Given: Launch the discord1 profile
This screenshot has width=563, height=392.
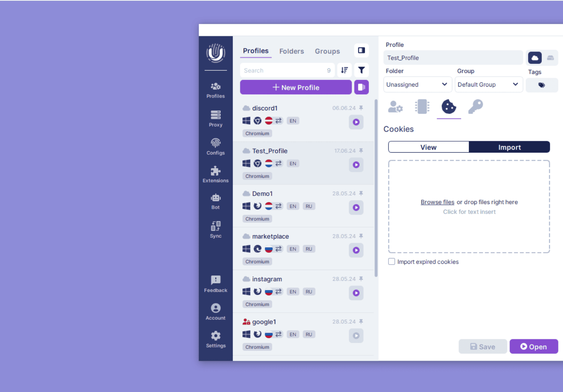Looking at the screenshot, I should click(x=356, y=122).
